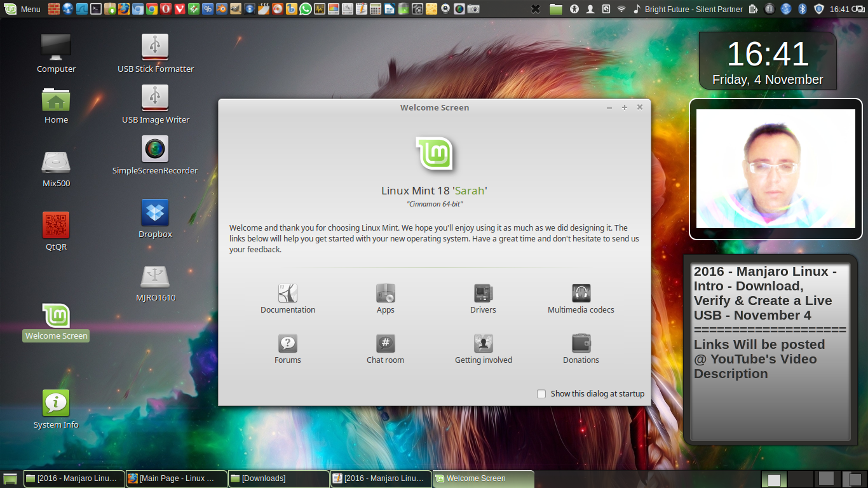Screen dimensions: 868x488
Task: Switch to [Main Page - Linux taskbar window
Action: 176,478
